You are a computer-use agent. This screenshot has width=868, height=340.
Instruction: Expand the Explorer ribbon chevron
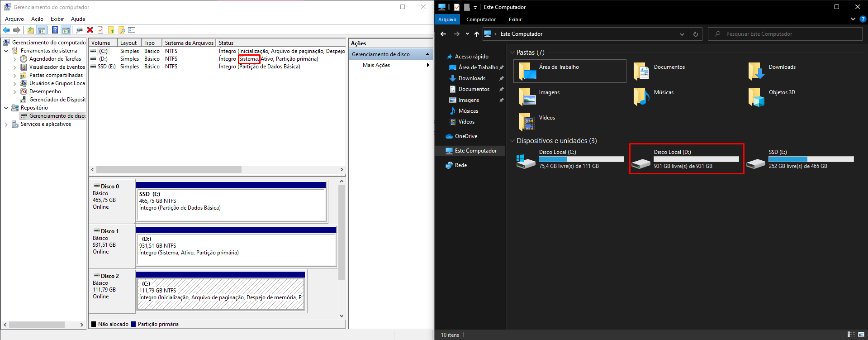853,19
